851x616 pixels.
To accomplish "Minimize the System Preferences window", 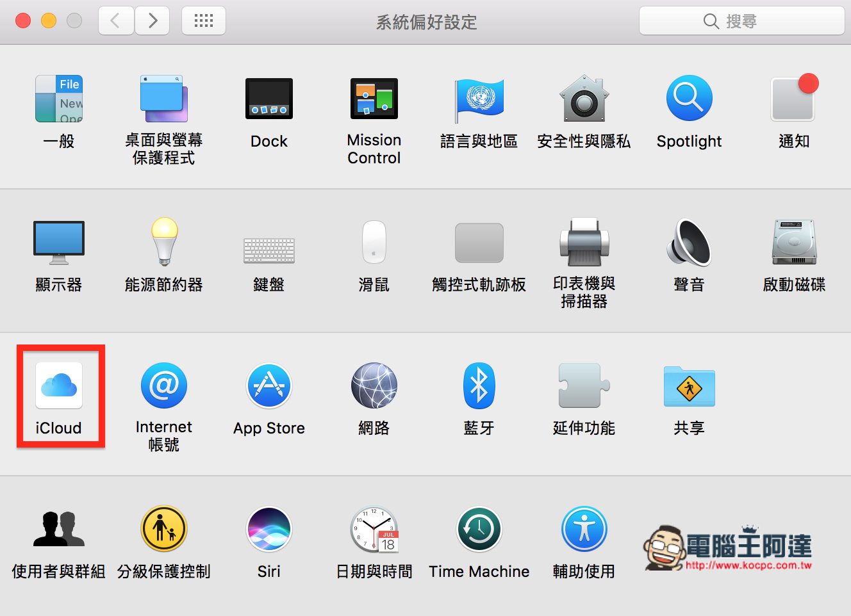I will [49, 21].
